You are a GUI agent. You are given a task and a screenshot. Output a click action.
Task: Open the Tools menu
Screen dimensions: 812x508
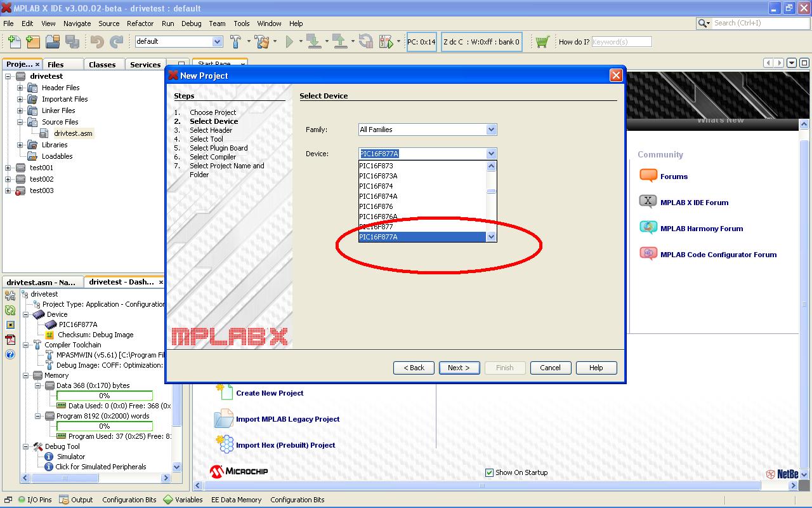pos(241,23)
